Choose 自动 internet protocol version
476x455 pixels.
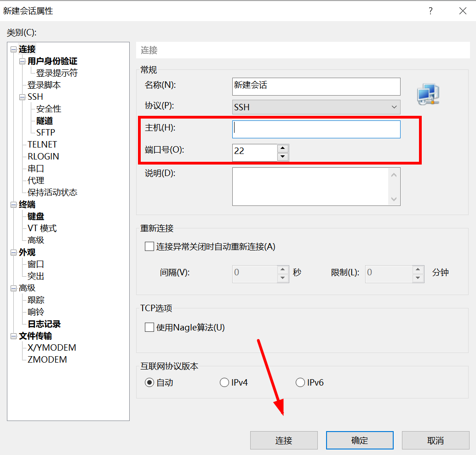[x=149, y=382]
